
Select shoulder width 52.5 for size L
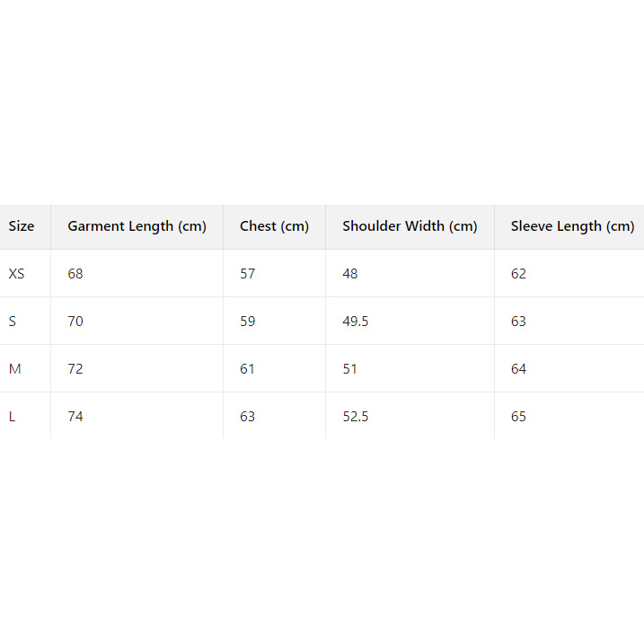(356, 417)
